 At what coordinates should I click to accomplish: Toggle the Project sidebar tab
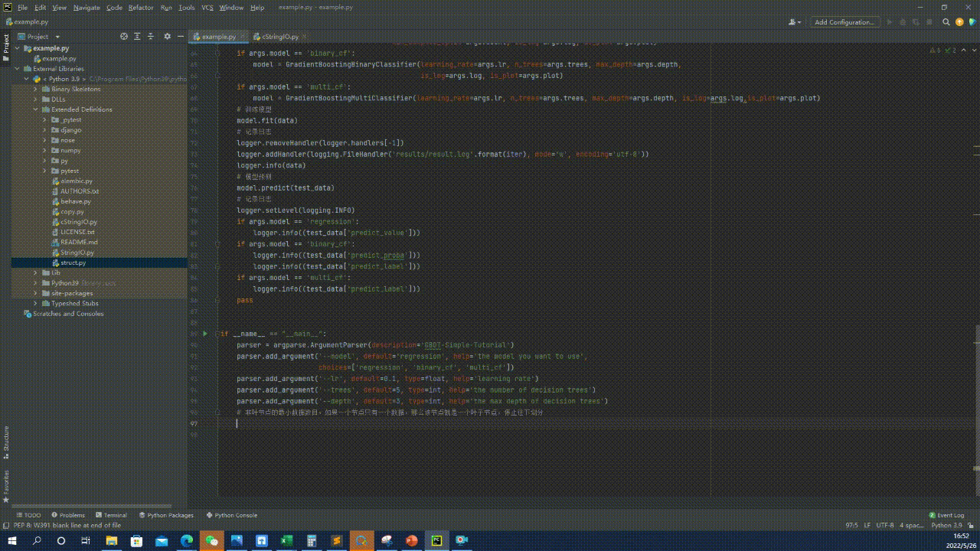[x=5, y=46]
